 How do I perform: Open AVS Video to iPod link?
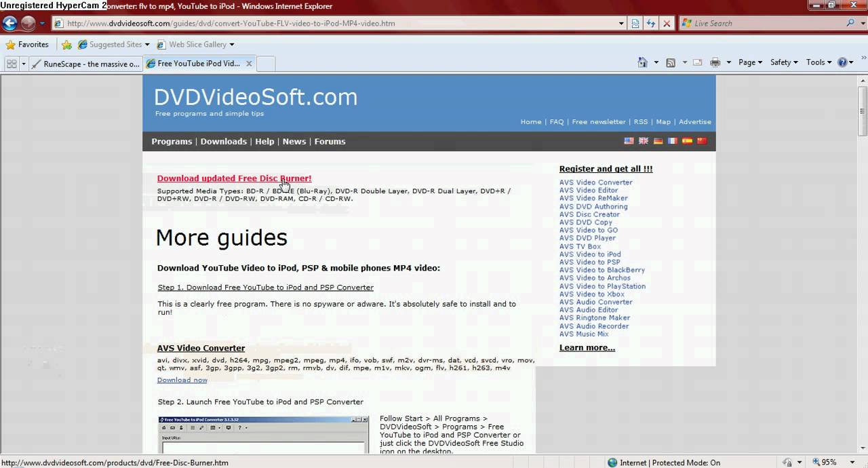tap(590, 254)
